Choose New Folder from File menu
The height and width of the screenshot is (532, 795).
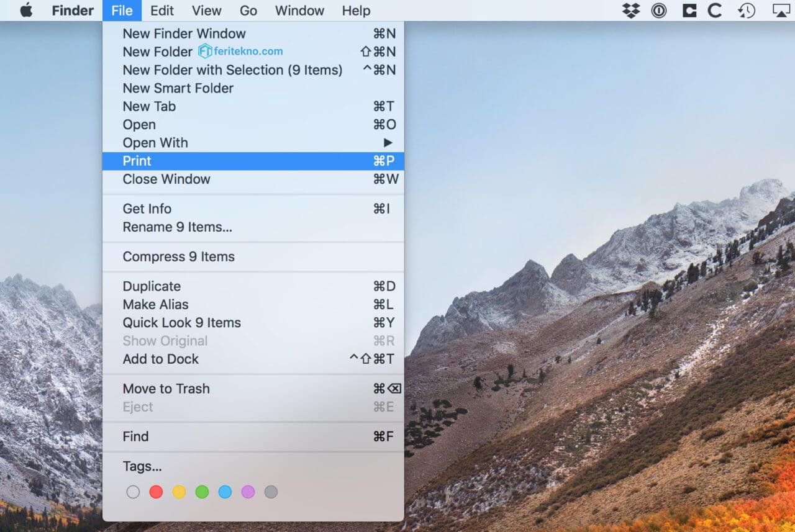[253, 52]
